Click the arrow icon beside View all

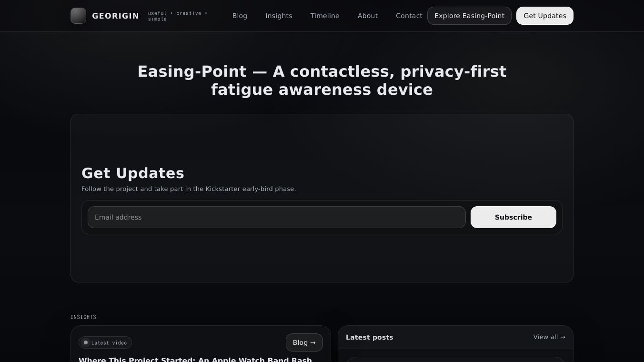(563, 337)
